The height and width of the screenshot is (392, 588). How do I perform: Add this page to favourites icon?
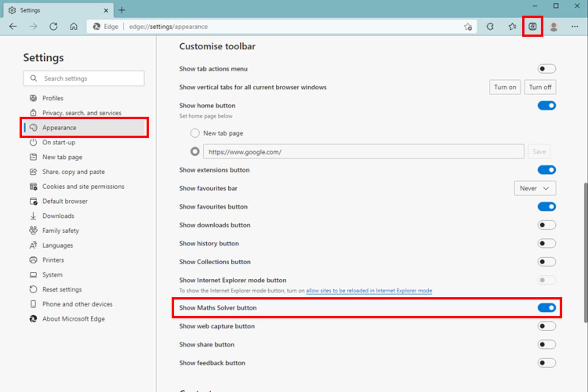(x=468, y=27)
